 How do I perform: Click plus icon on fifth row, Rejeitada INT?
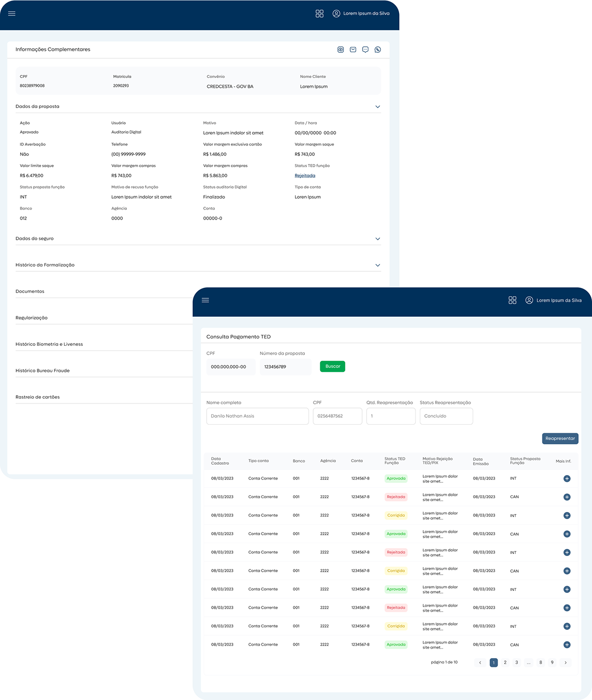pyautogui.click(x=567, y=553)
